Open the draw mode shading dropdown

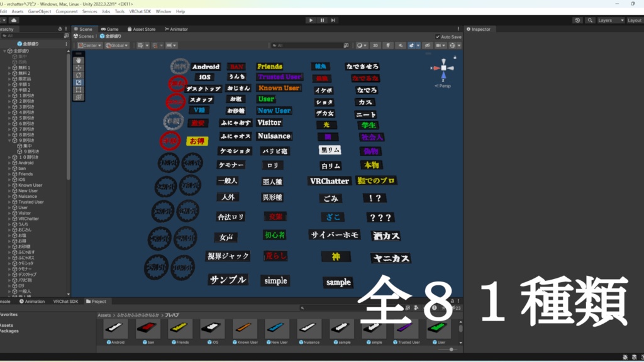(362, 45)
